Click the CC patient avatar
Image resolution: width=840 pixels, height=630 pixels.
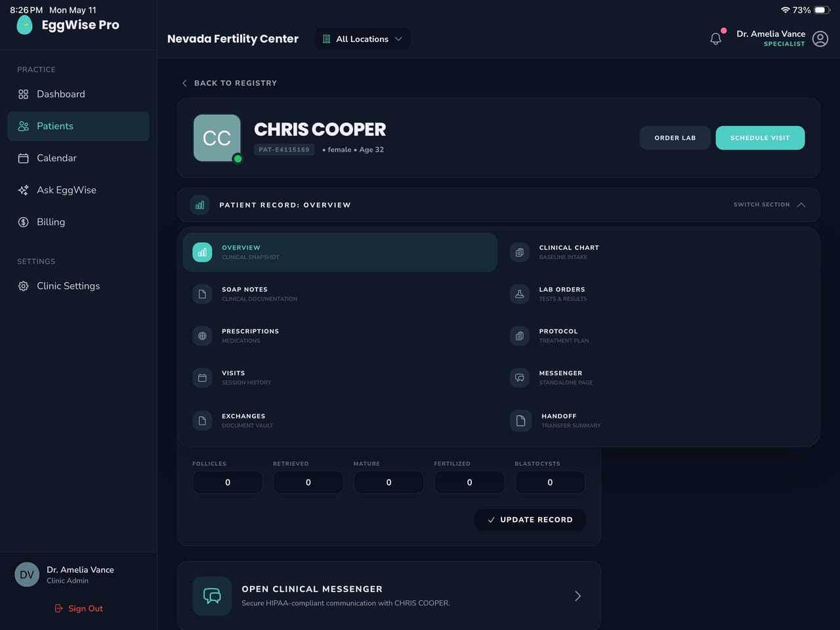coord(217,138)
